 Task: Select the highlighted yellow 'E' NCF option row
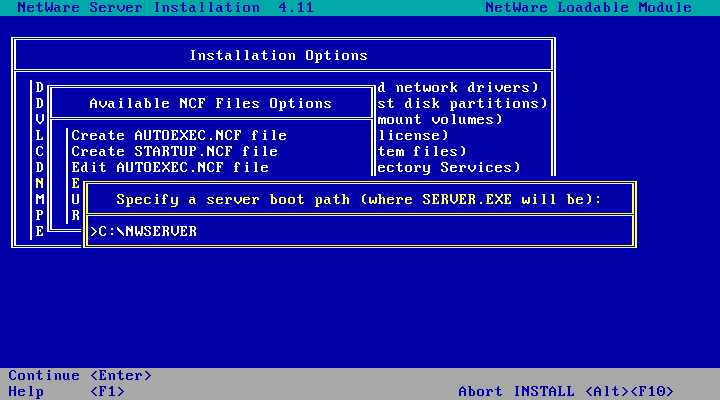coord(76,183)
